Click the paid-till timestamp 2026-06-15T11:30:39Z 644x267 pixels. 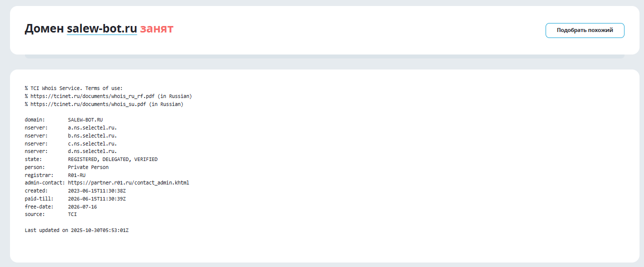(97, 198)
